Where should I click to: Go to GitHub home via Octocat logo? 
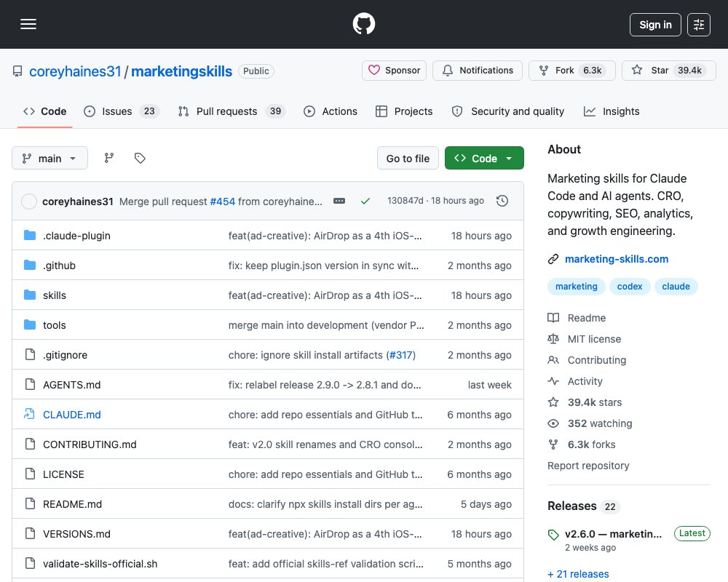(x=363, y=24)
